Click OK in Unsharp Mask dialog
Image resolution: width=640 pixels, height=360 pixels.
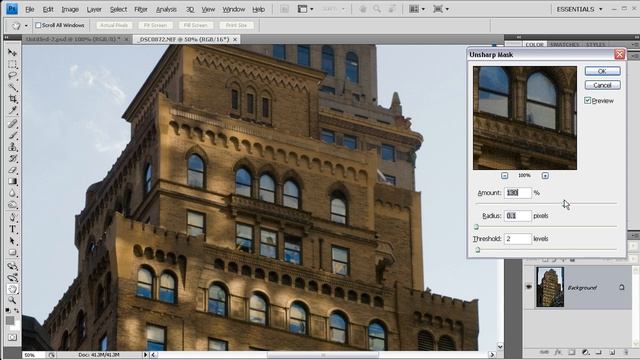coord(602,71)
